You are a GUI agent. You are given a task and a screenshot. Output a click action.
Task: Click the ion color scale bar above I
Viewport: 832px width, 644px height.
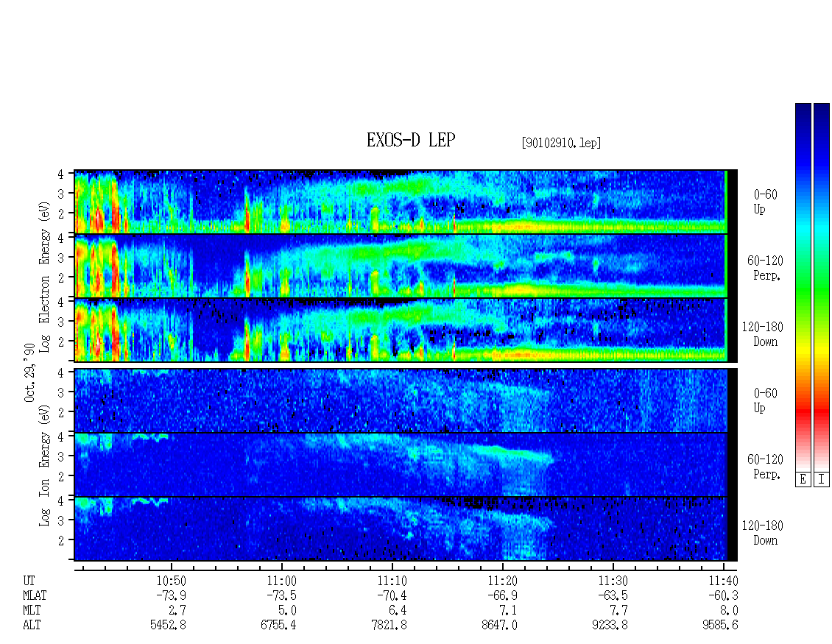point(822,286)
